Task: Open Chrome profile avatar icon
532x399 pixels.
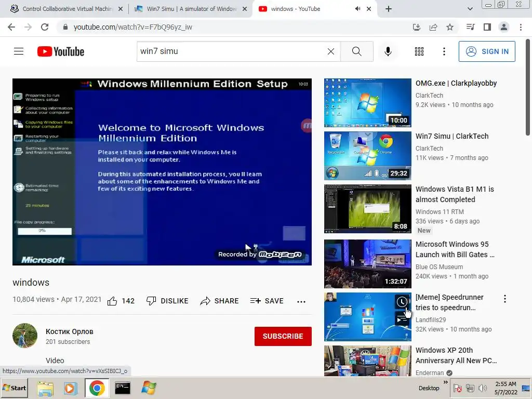Action: click(504, 27)
